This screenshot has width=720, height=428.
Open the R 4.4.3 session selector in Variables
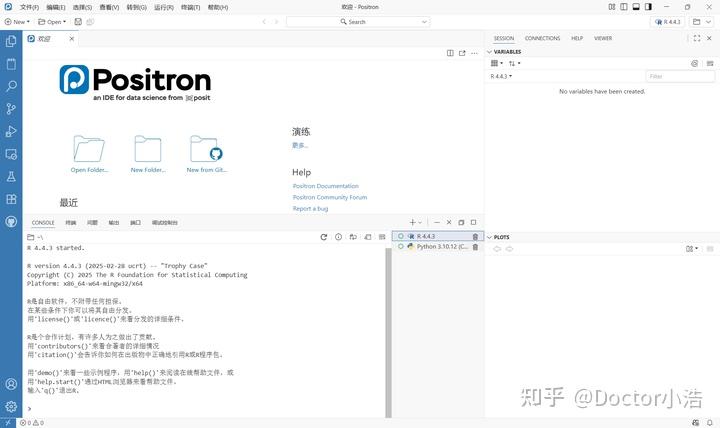[x=501, y=76]
